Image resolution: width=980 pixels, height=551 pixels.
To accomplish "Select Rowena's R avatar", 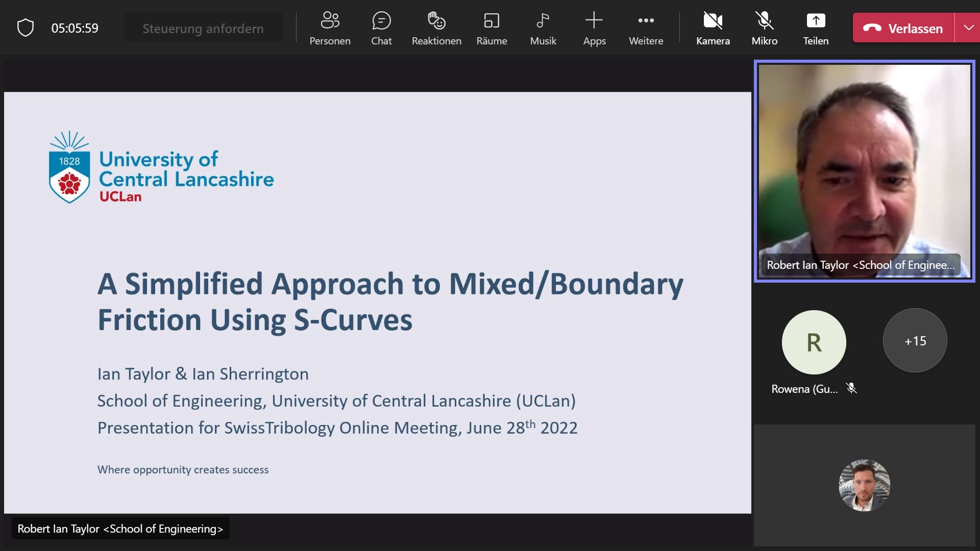I will (x=814, y=342).
